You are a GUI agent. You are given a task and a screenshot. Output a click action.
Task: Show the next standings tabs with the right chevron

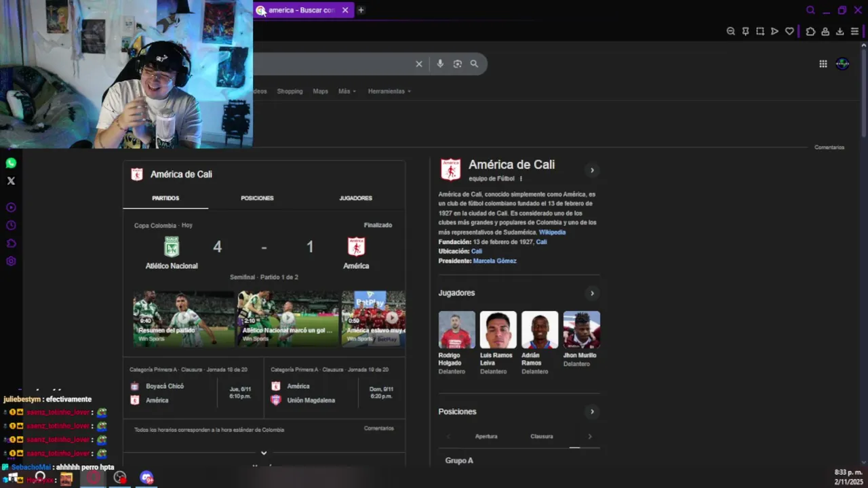pos(589,436)
